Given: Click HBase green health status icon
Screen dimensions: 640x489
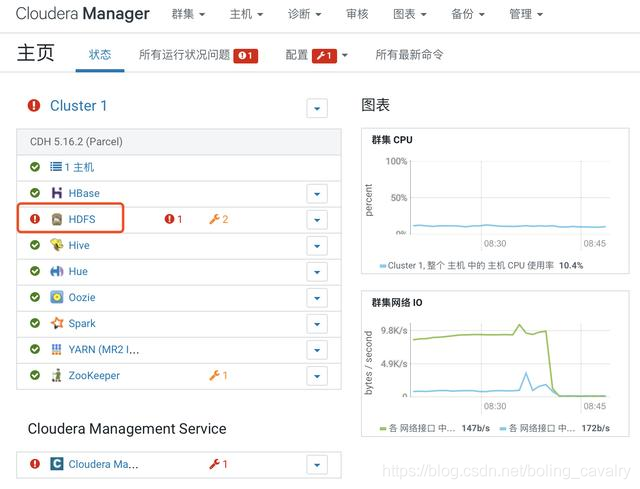Looking at the screenshot, I should tap(35, 193).
